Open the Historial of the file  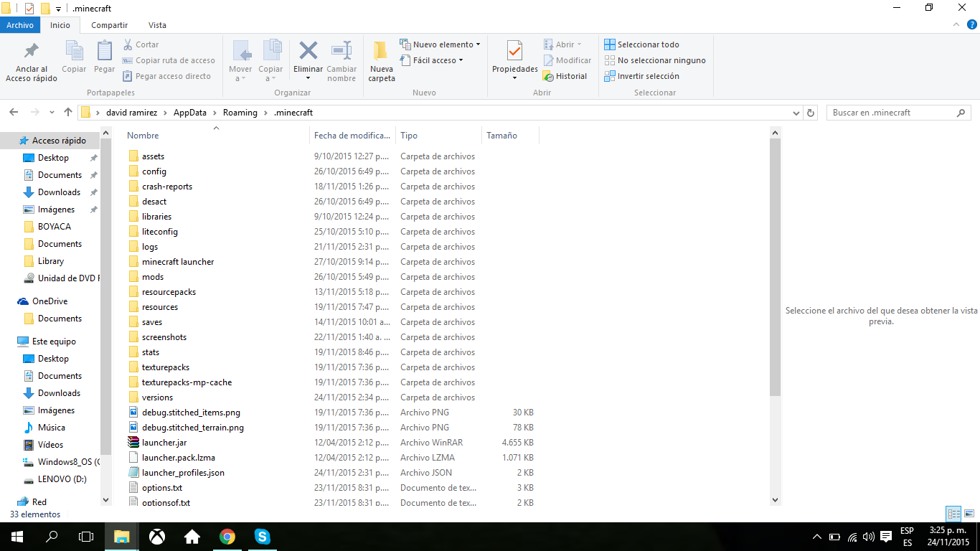click(565, 76)
